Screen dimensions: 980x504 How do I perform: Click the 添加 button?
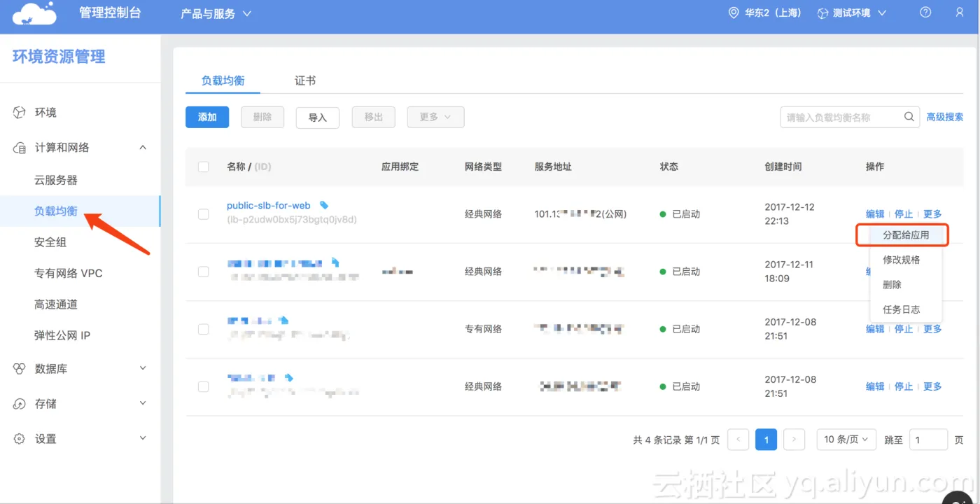click(207, 117)
